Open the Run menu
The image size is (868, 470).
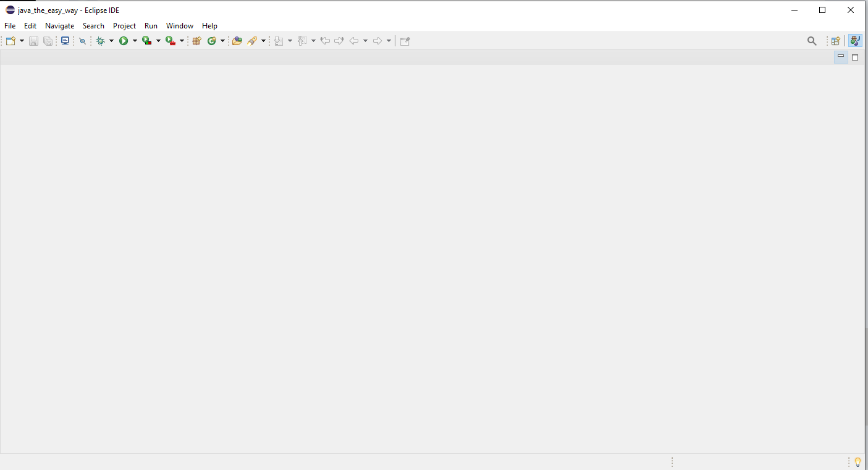151,26
